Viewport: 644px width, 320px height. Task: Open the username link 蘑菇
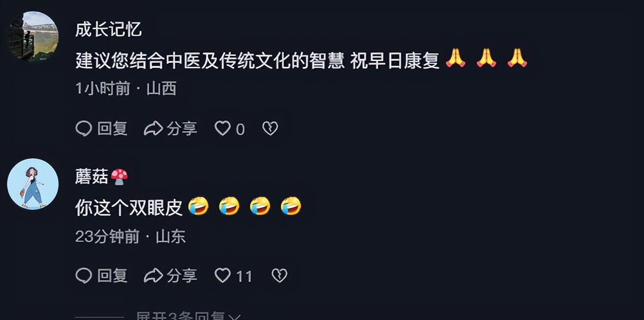[x=92, y=177]
